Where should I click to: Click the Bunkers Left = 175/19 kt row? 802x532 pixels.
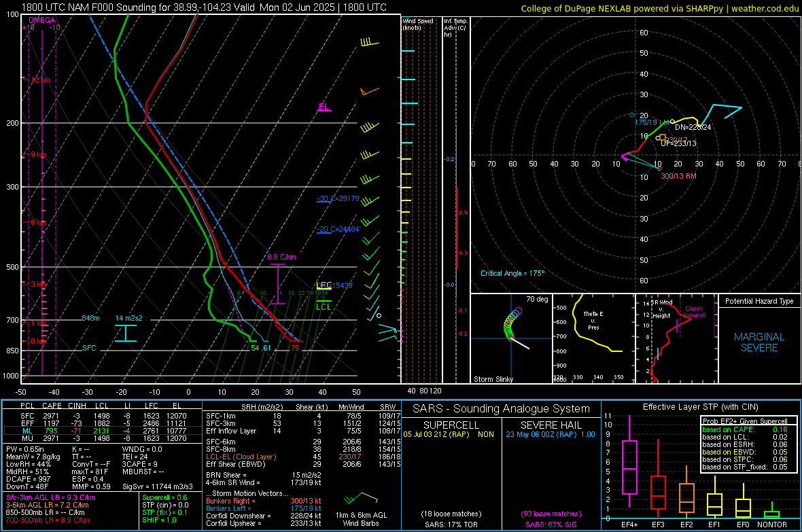(x=264, y=508)
